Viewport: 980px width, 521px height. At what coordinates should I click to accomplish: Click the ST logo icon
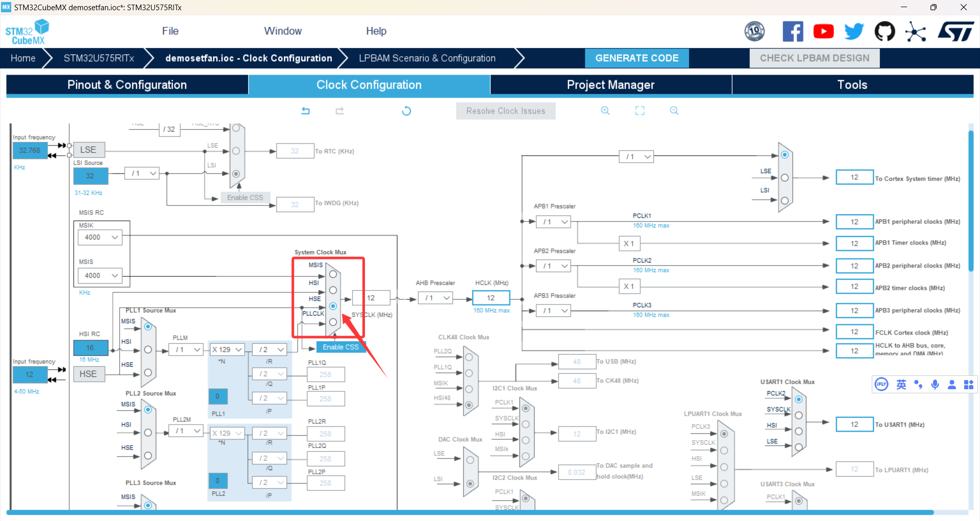click(x=955, y=32)
